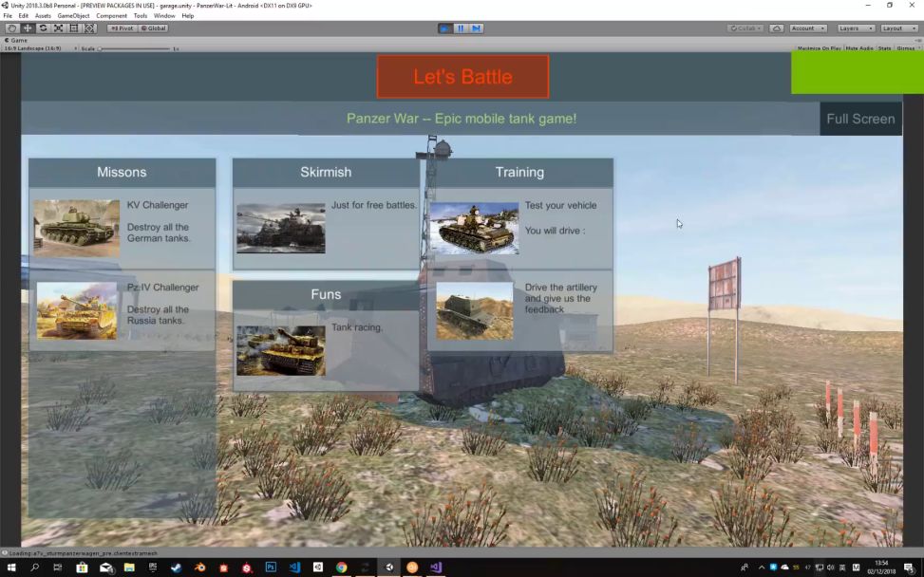This screenshot has width=924, height=577.
Task: Open Unity cloud services panel
Action: tap(777, 28)
